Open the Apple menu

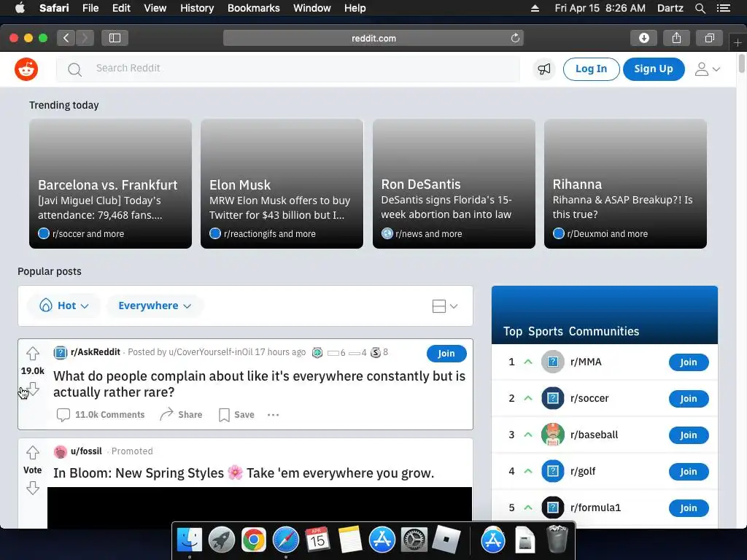coord(20,8)
